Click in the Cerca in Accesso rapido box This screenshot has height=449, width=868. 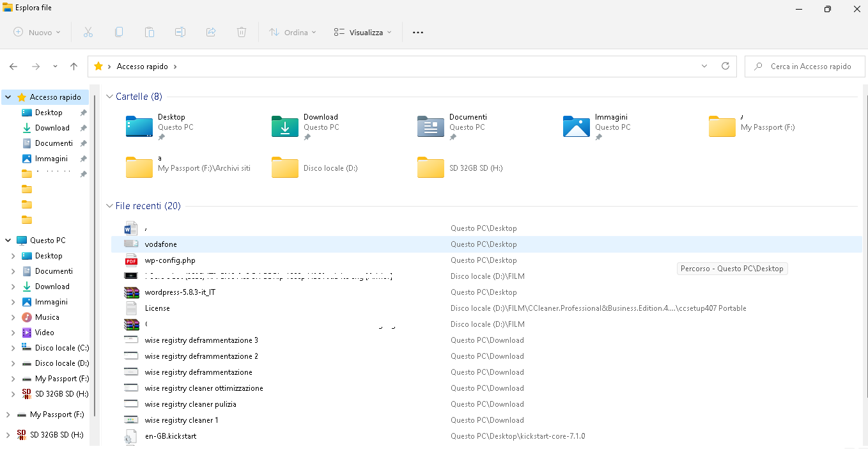804,66
